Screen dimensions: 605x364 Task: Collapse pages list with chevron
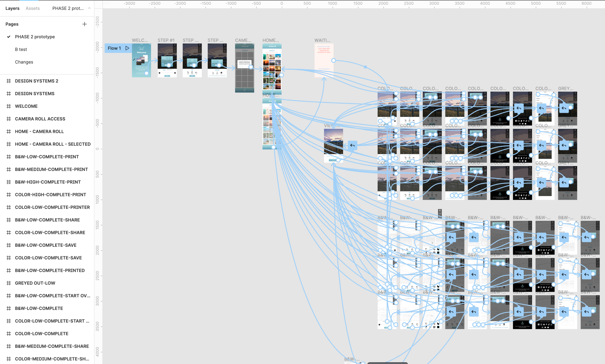click(x=89, y=8)
